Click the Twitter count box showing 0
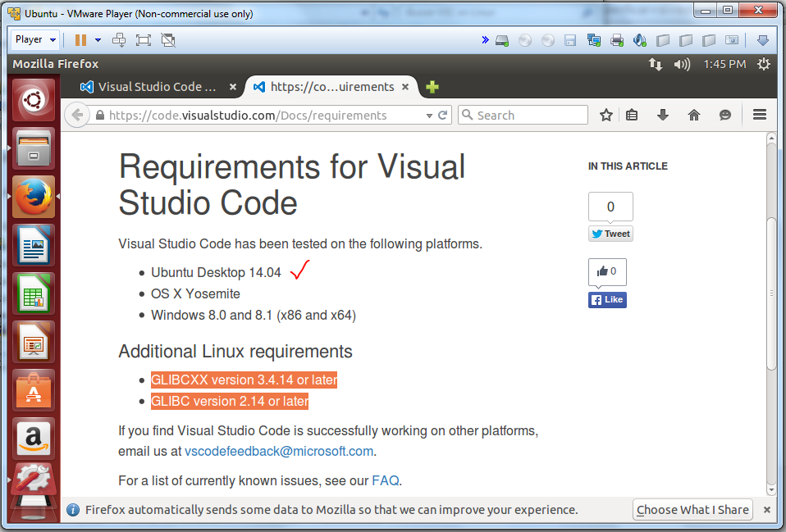Screen dimensions: 786x532 click(610, 207)
